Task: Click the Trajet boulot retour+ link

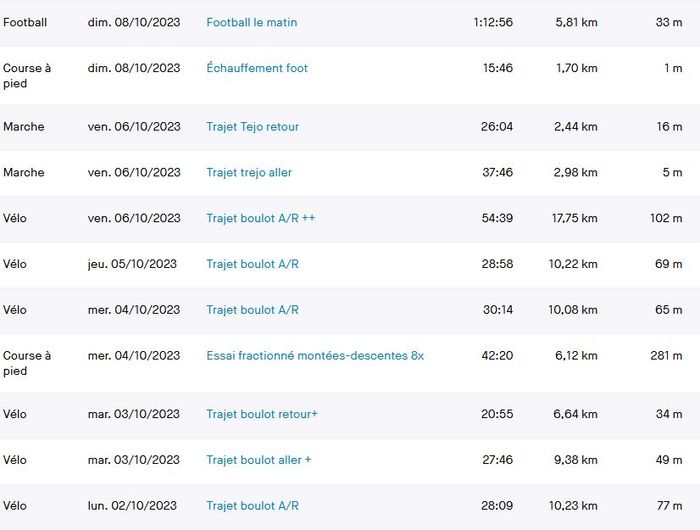Action: pos(261,414)
